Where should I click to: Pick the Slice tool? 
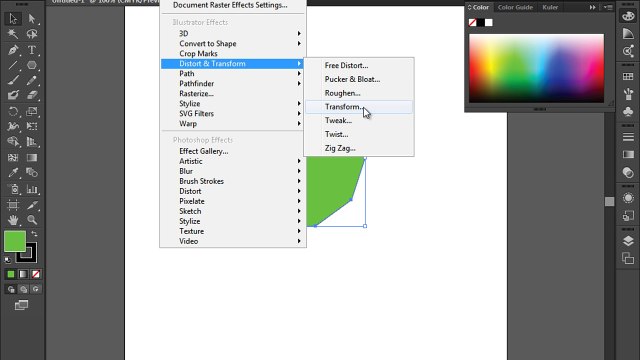(32, 204)
